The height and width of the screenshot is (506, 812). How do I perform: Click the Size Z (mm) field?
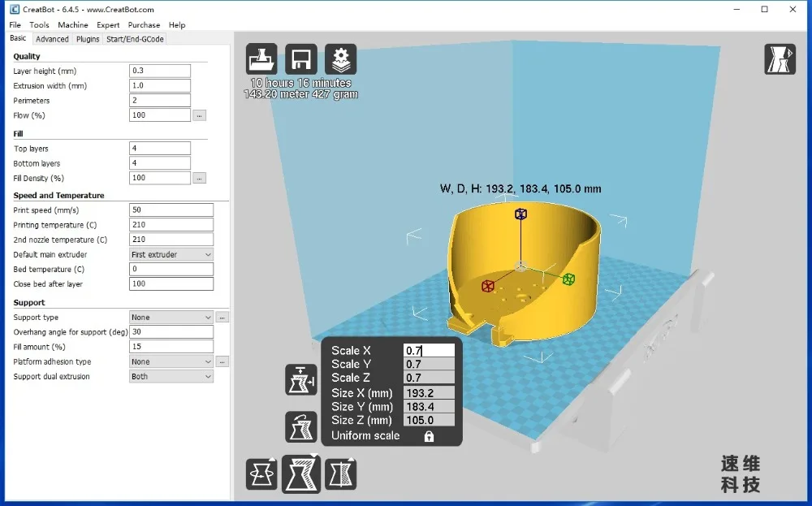pos(429,420)
